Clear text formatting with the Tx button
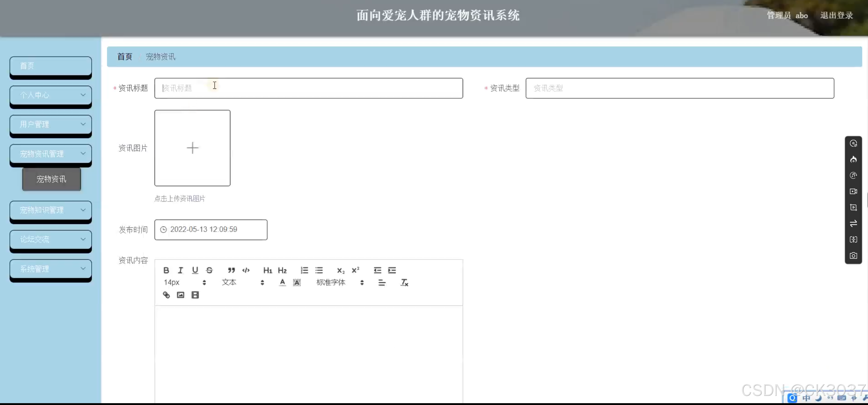 404,283
